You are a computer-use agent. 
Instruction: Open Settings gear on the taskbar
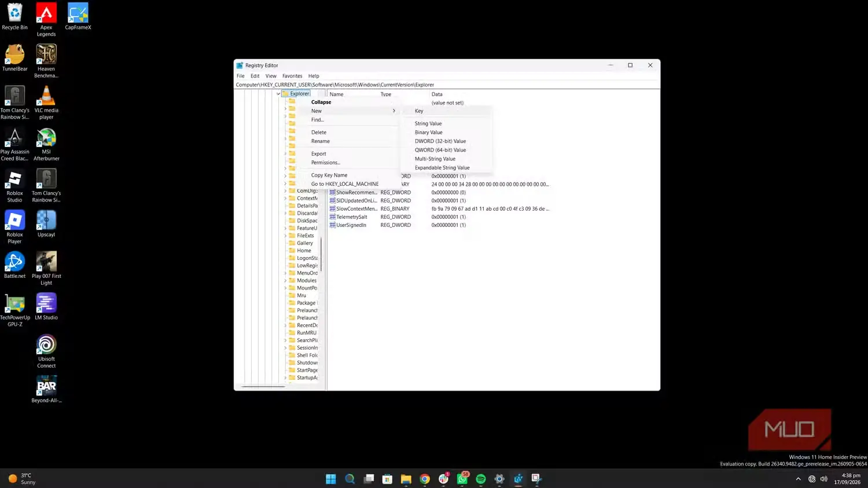click(x=499, y=479)
